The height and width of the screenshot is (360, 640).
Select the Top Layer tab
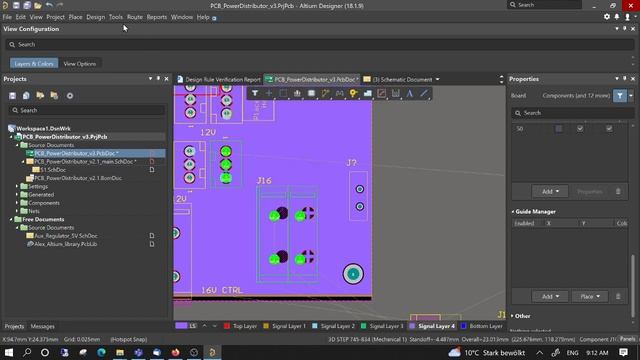click(240, 326)
